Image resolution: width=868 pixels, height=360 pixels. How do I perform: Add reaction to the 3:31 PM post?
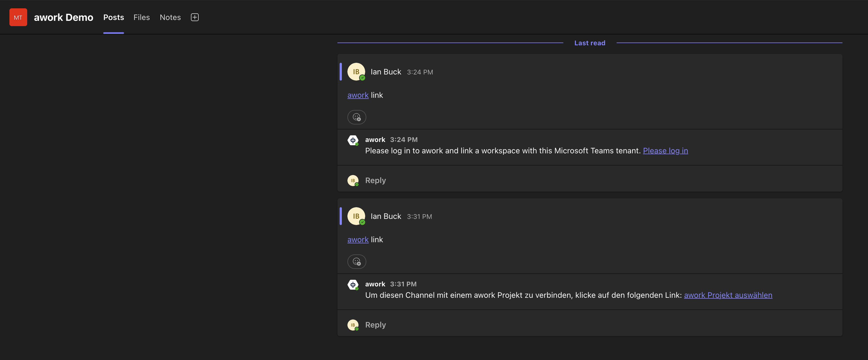[357, 261]
